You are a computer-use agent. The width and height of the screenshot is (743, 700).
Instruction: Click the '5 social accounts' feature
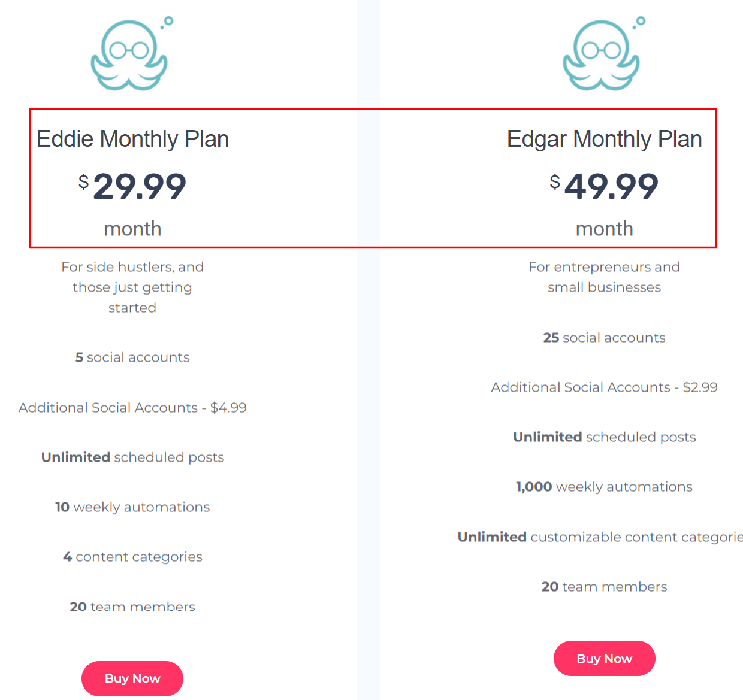(132, 357)
